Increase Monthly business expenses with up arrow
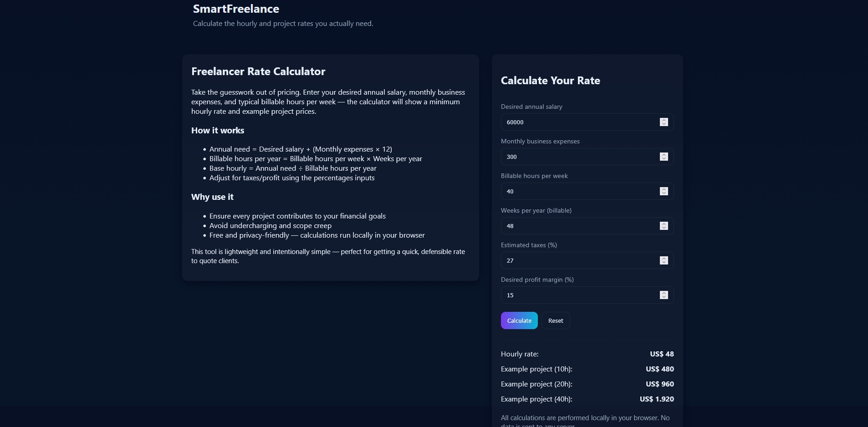Image resolution: width=868 pixels, height=427 pixels. click(664, 155)
